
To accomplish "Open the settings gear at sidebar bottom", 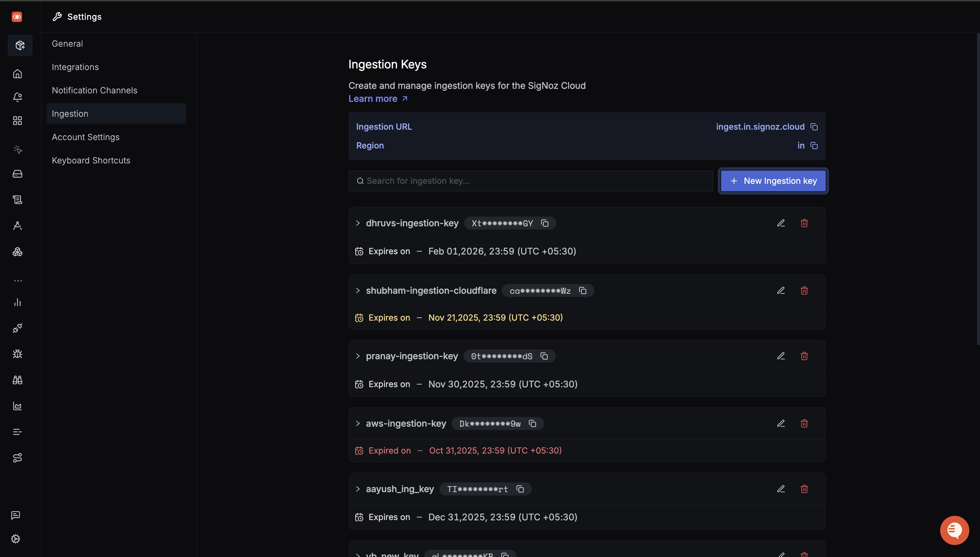I will click(x=16, y=538).
